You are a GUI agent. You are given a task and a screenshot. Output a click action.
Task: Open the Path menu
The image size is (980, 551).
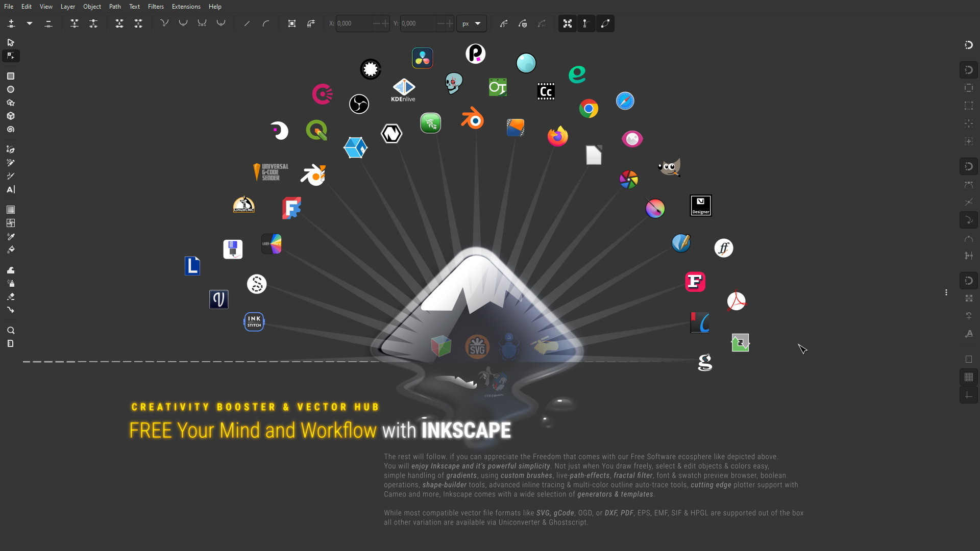[x=115, y=7]
